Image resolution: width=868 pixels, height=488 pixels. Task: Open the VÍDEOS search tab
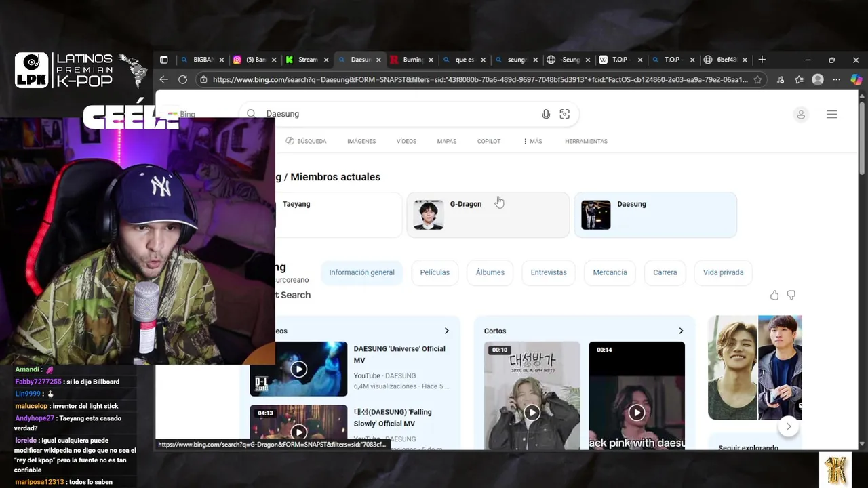(406, 141)
